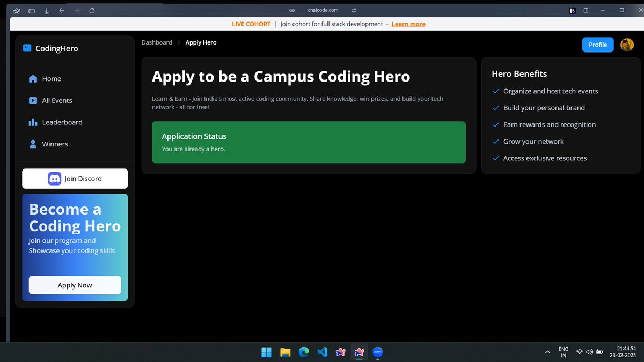Image resolution: width=644 pixels, height=362 pixels.
Task: Go forward with the browser forward arrow
Action: click(x=77, y=10)
